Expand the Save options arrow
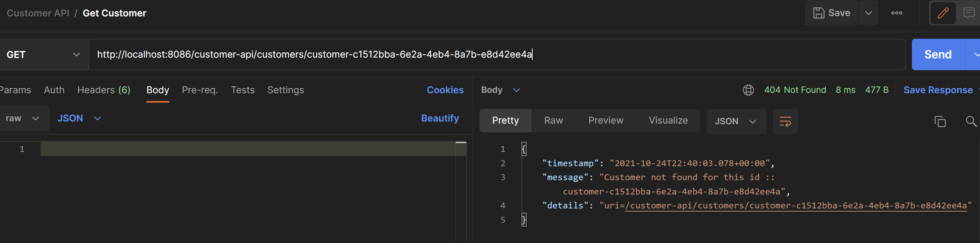980x243 pixels. click(868, 13)
